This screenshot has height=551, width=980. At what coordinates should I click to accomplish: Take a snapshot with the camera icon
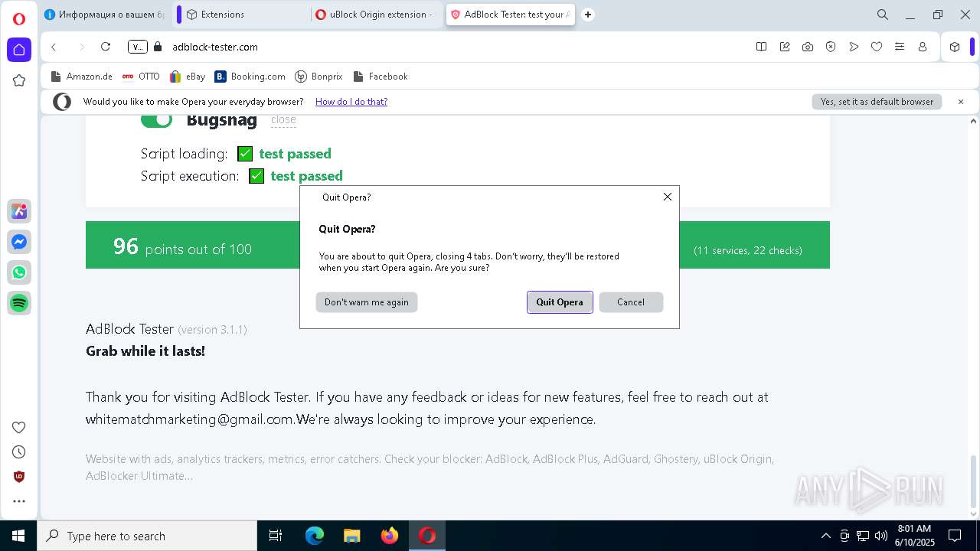(808, 47)
